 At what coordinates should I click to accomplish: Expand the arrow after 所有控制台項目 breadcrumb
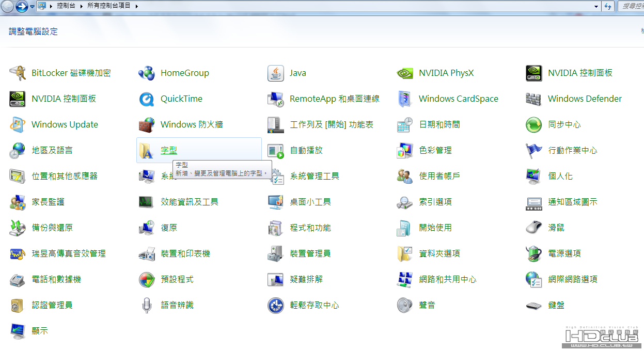click(136, 6)
